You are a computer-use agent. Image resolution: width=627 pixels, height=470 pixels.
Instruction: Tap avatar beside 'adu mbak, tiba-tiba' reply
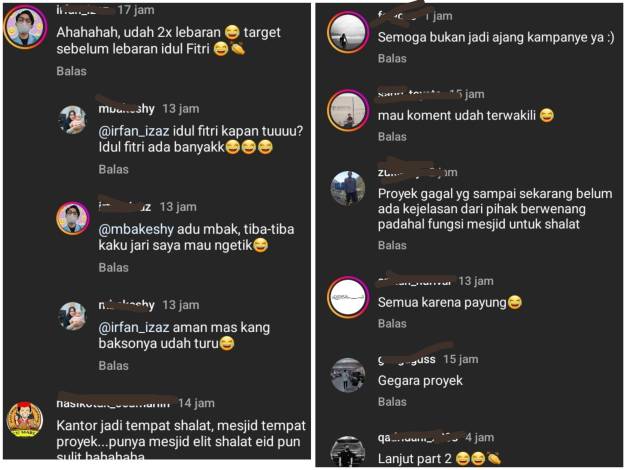(72, 218)
